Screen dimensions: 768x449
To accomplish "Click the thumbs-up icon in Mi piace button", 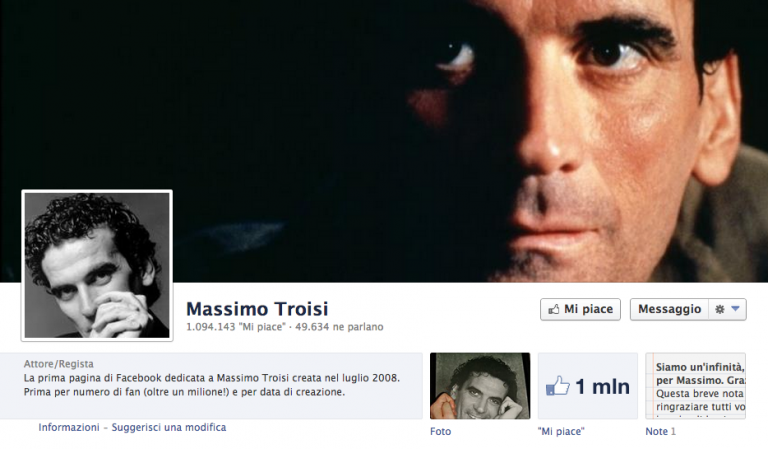I will (x=553, y=309).
